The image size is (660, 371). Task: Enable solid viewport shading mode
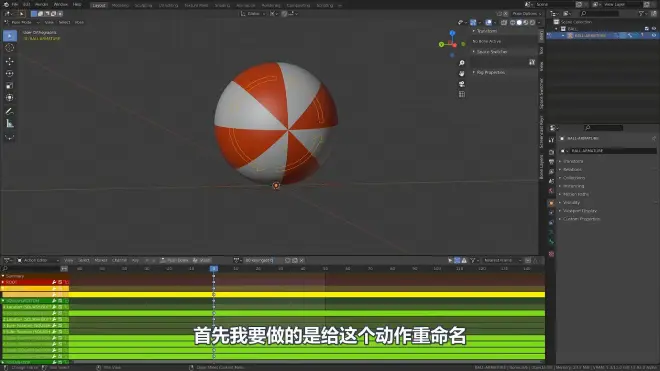click(x=519, y=22)
